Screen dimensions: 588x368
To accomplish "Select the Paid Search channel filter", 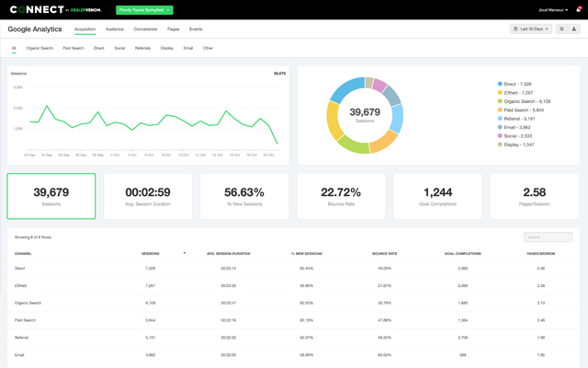I will [x=73, y=48].
